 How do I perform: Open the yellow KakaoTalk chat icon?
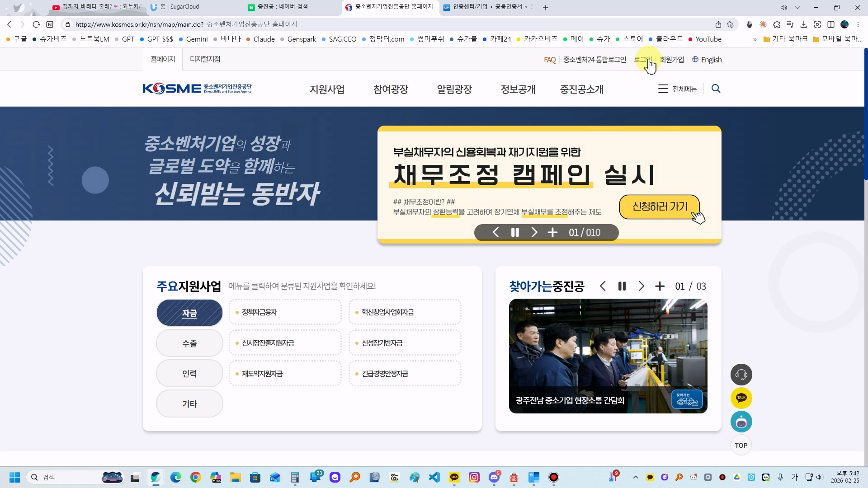pos(741,398)
